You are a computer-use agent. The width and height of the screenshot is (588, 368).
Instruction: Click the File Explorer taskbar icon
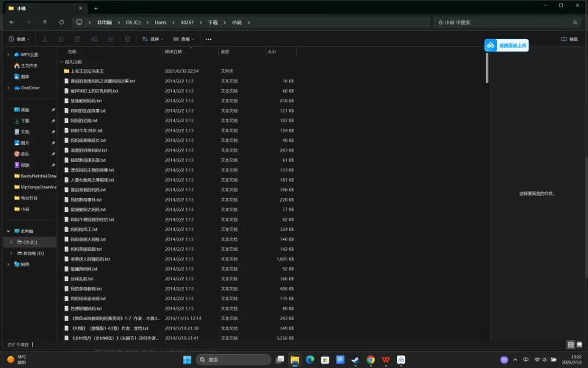click(x=295, y=360)
